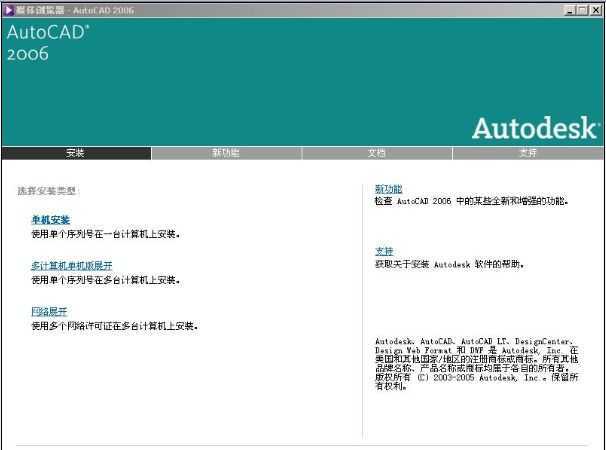
Task: Select the 安装 tab
Action: point(76,153)
